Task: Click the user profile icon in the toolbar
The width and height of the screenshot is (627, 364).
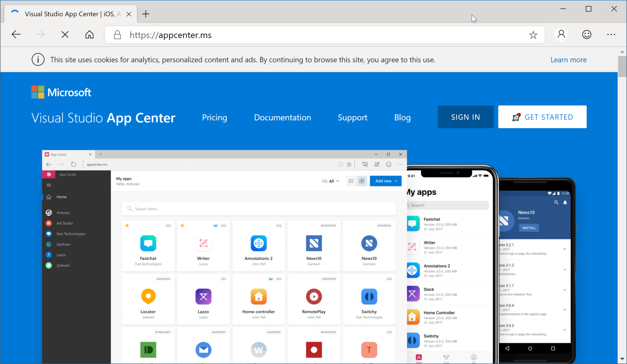Action: pyautogui.click(x=561, y=35)
